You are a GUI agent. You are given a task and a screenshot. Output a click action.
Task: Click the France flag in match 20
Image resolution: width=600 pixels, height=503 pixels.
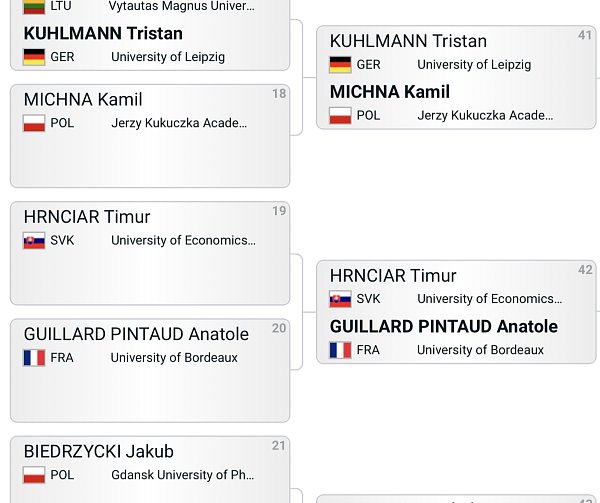point(34,358)
